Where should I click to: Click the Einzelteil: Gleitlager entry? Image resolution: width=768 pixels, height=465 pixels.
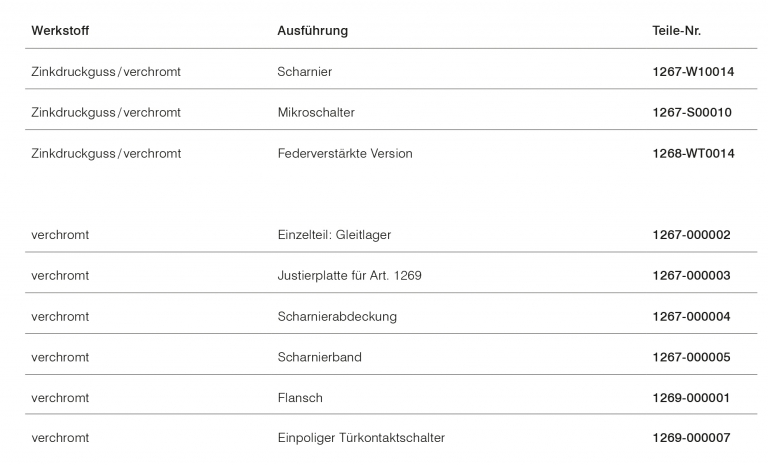point(334,235)
